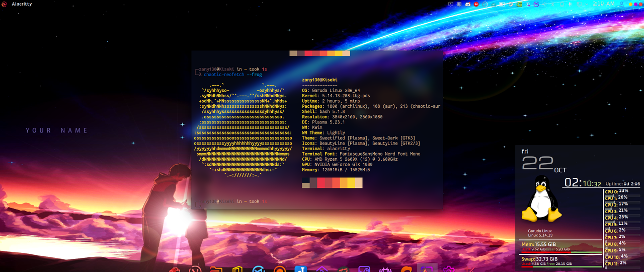Open the phone KDE Connect tray icon
Screen dimensions: 644x272
(562, 4)
